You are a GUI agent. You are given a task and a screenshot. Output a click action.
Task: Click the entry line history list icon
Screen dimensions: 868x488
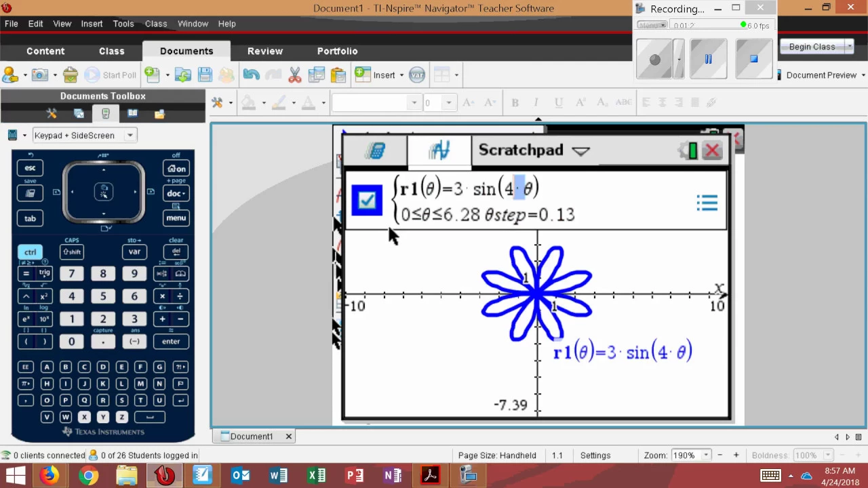point(707,203)
